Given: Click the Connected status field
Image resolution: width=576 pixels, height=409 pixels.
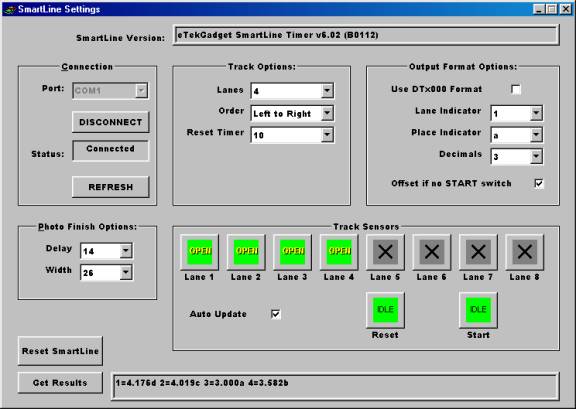Looking at the screenshot, I should tap(111, 151).
